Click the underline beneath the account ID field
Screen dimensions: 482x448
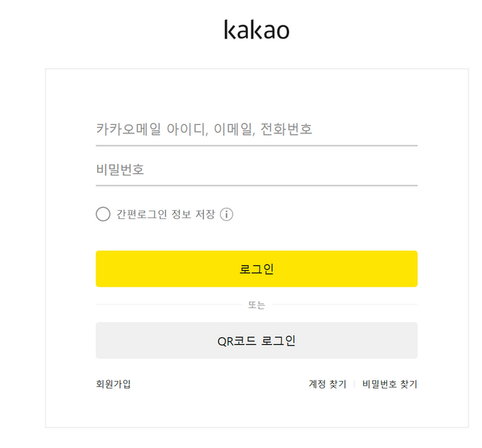(257, 145)
